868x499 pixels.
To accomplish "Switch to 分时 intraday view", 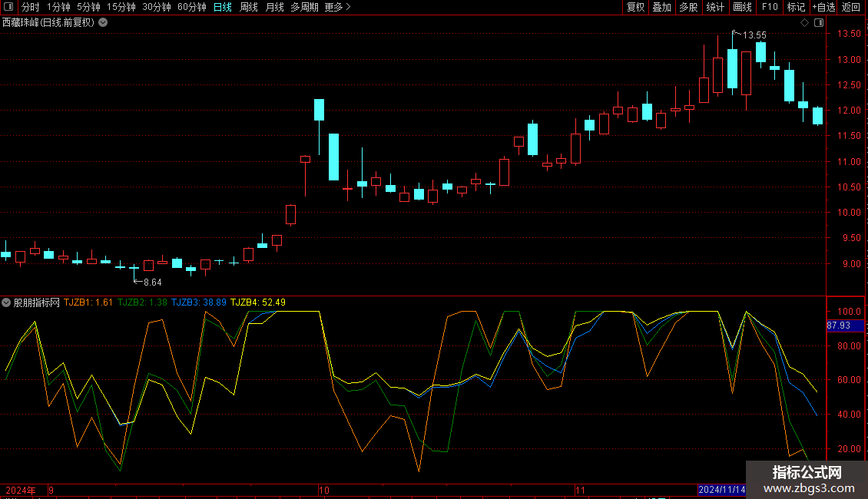I will [31, 7].
